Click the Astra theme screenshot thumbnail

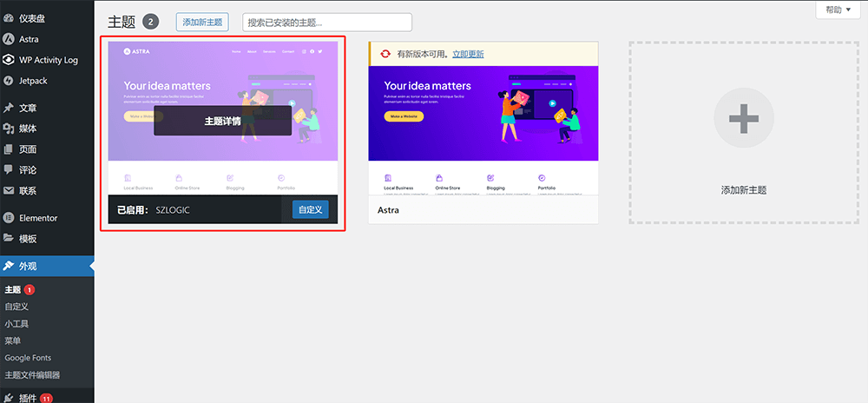[483, 130]
